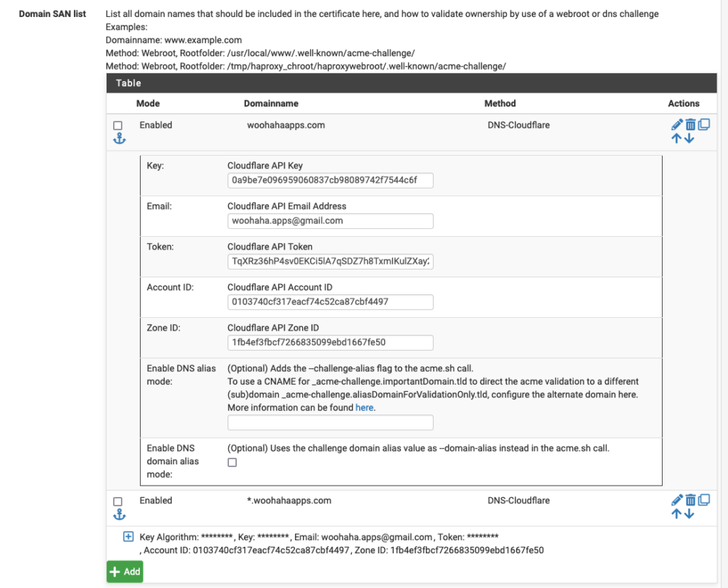
Task: Focus the Cloudflare API Key field
Action: pyautogui.click(x=330, y=180)
